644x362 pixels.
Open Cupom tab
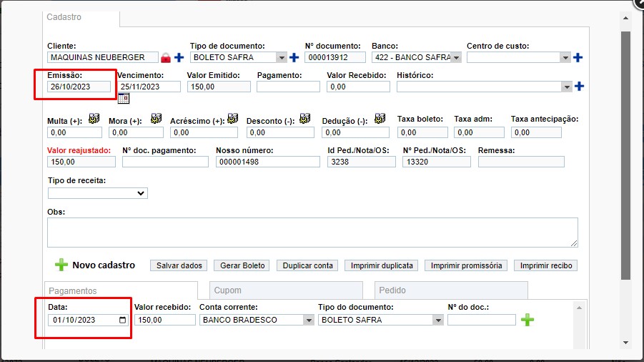(287, 290)
